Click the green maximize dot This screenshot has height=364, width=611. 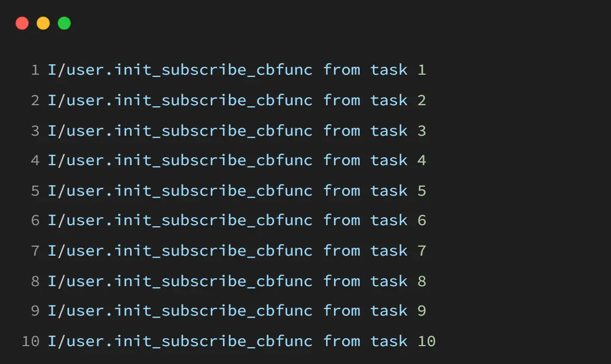point(64,23)
